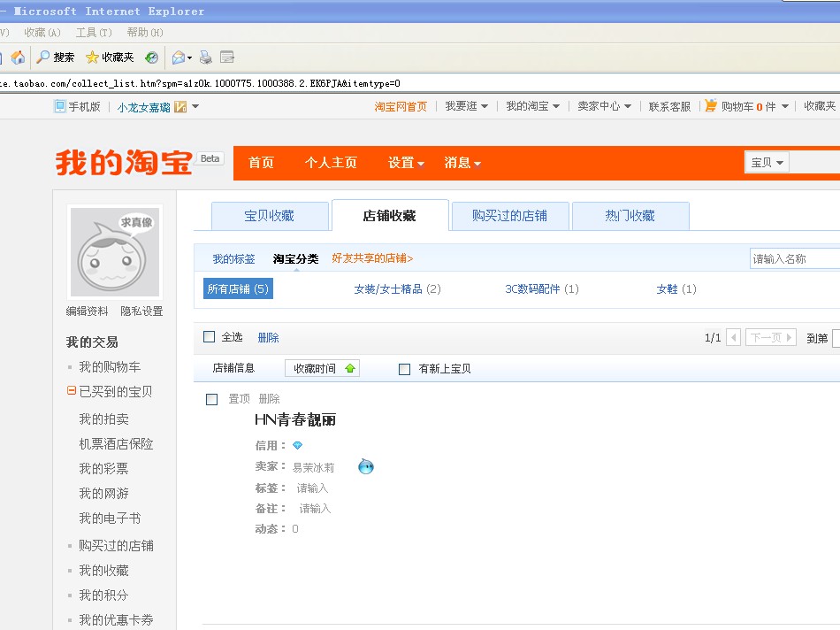This screenshot has width=840, height=630.
Task: Collapse the 已买到的宝贝 sidebar section
Action: 71,391
